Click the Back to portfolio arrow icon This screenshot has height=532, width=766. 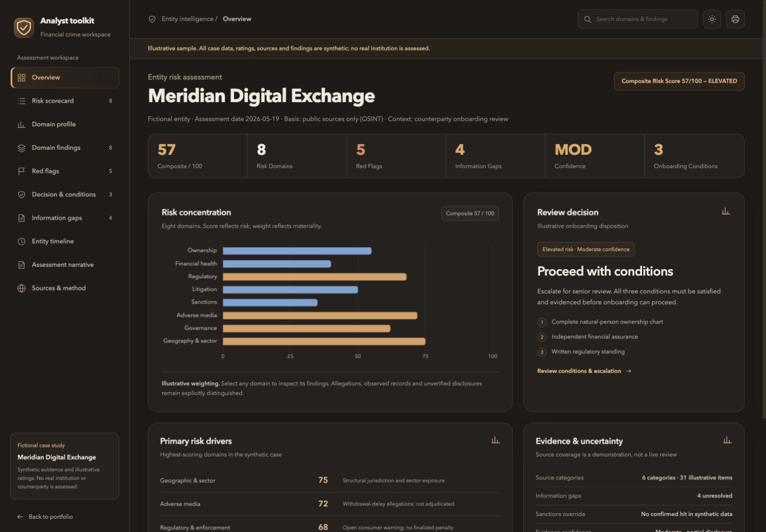(20, 517)
